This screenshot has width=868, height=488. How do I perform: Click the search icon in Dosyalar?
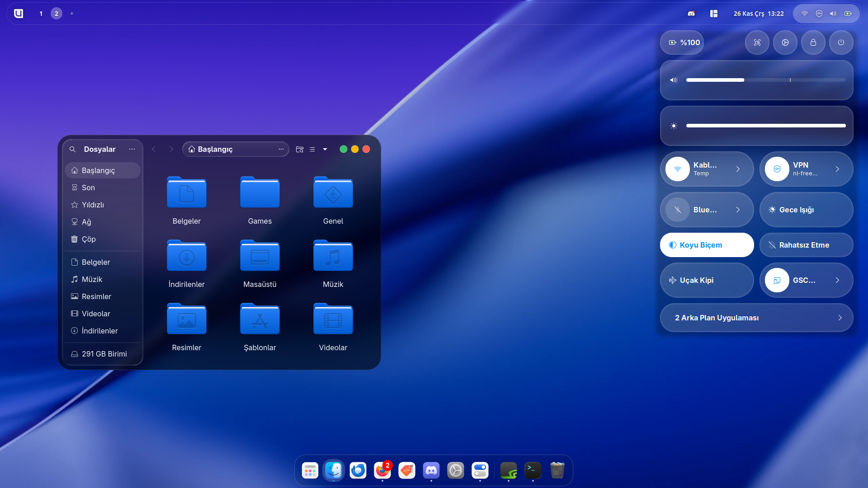pyautogui.click(x=72, y=149)
